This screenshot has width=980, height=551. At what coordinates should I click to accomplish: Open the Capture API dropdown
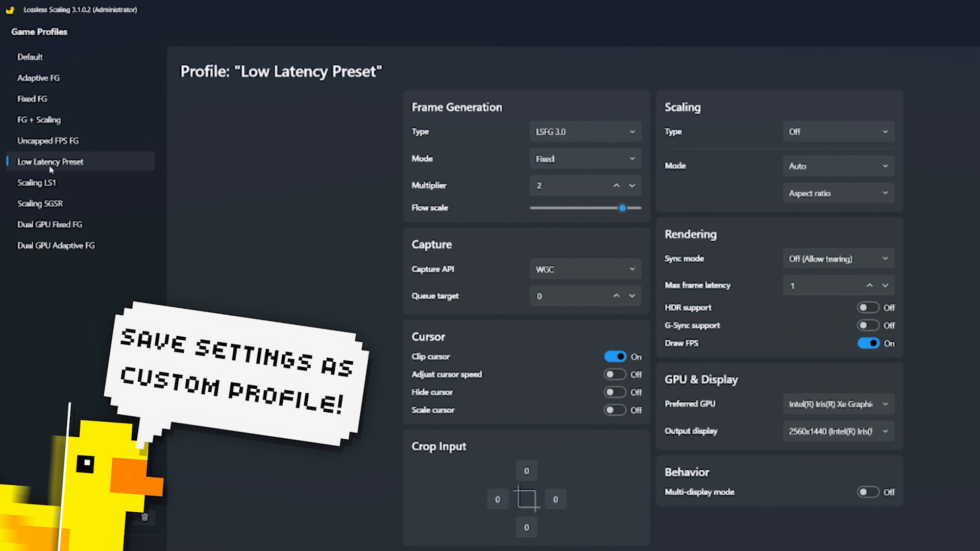585,269
